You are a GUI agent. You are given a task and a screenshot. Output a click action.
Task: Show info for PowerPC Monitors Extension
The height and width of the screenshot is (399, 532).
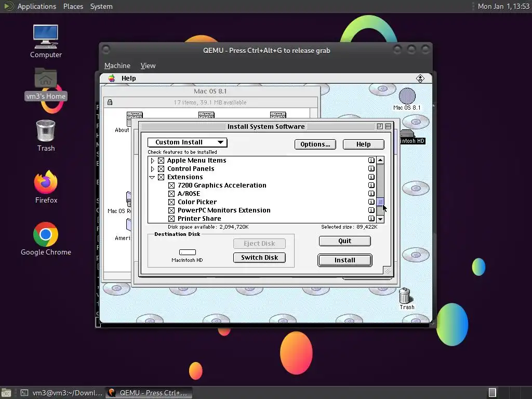coord(371,210)
